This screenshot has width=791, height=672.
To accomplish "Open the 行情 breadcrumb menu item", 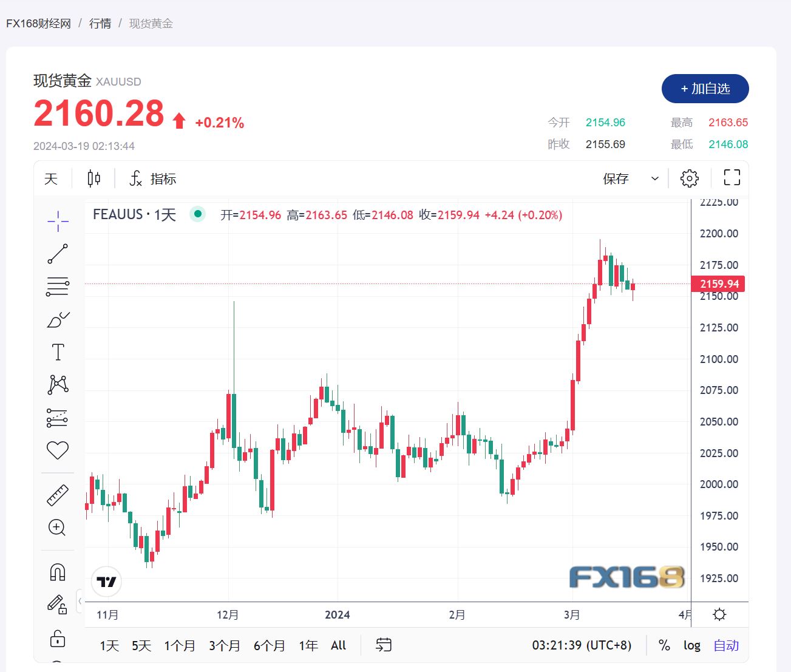I will point(100,23).
